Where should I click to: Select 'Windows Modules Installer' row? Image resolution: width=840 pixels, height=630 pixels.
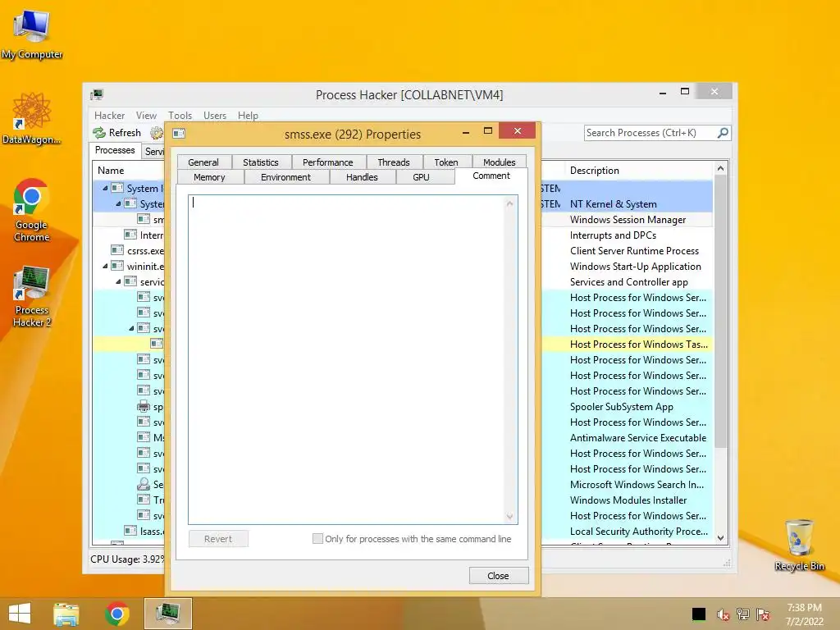[628, 500]
